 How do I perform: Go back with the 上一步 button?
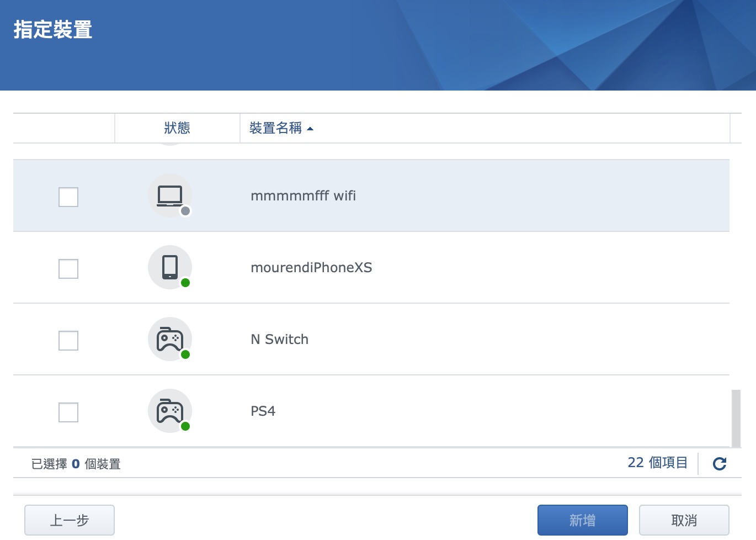pyautogui.click(x=70, y=520)
